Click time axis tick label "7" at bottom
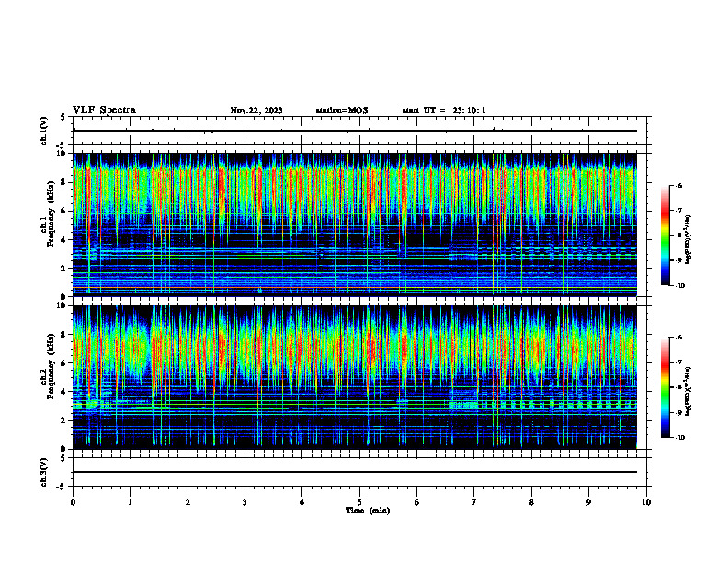728x563 pixels. [x=474, y=502]
